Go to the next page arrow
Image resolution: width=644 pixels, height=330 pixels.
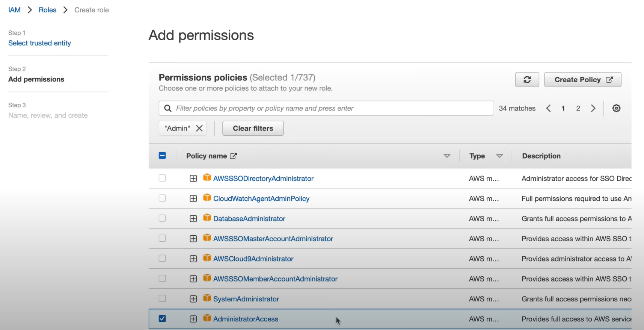(593, 108)
